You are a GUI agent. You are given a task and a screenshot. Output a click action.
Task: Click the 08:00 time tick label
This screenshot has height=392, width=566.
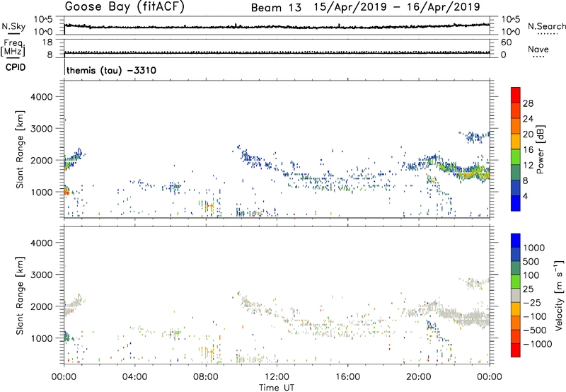pos(206,377)
